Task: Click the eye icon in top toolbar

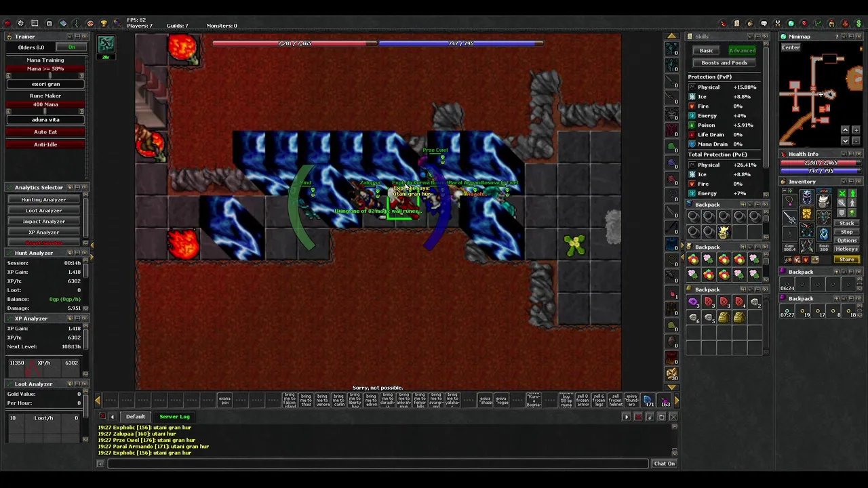Action: 90,24
